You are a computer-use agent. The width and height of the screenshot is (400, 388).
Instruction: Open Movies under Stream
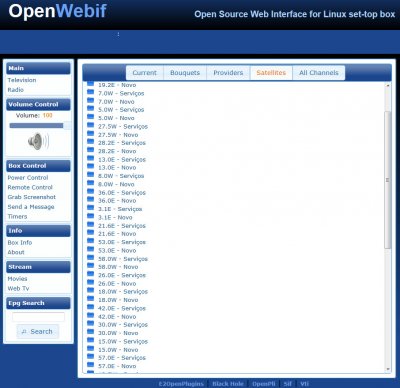pos(17,279)
